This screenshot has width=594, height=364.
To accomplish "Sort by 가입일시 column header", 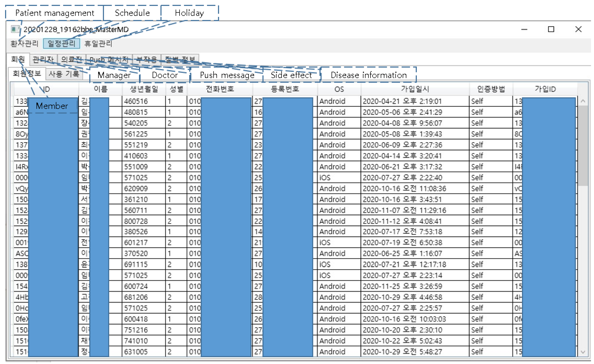I will 415,89.
